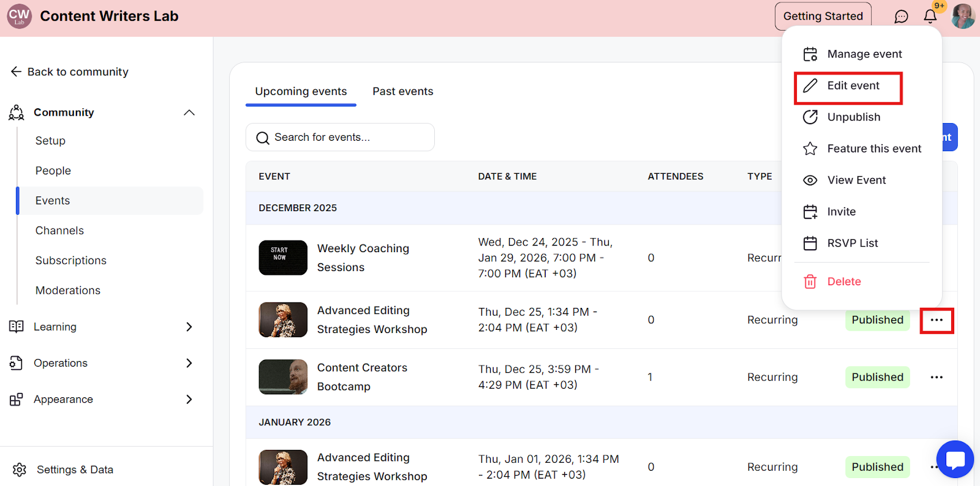Switch to the Past events tab

[x=402, y=91]
